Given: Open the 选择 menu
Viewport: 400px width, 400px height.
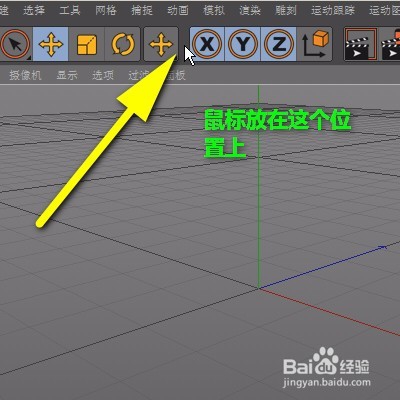Looking at the screenshot, I should click(x=34, y=10).
